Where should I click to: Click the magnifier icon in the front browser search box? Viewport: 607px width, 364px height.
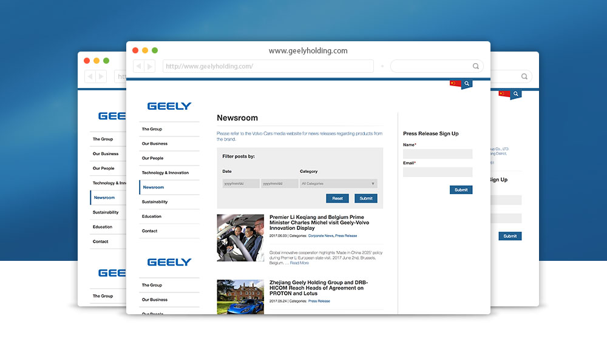click(x=476, y=66)
